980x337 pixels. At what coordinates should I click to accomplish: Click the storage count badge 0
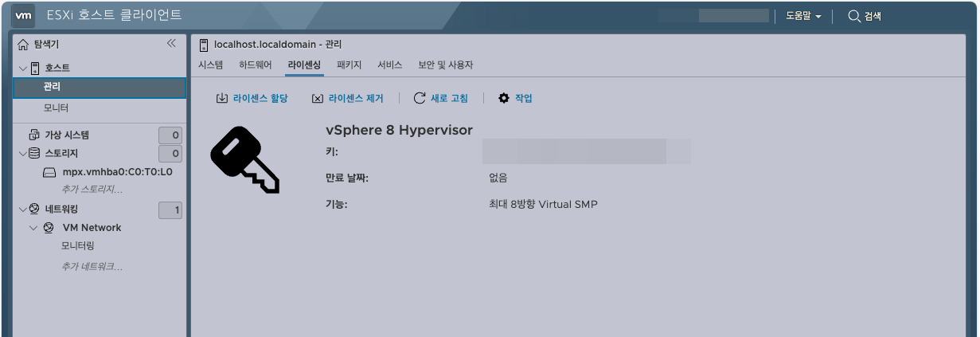tap(170, 153)
